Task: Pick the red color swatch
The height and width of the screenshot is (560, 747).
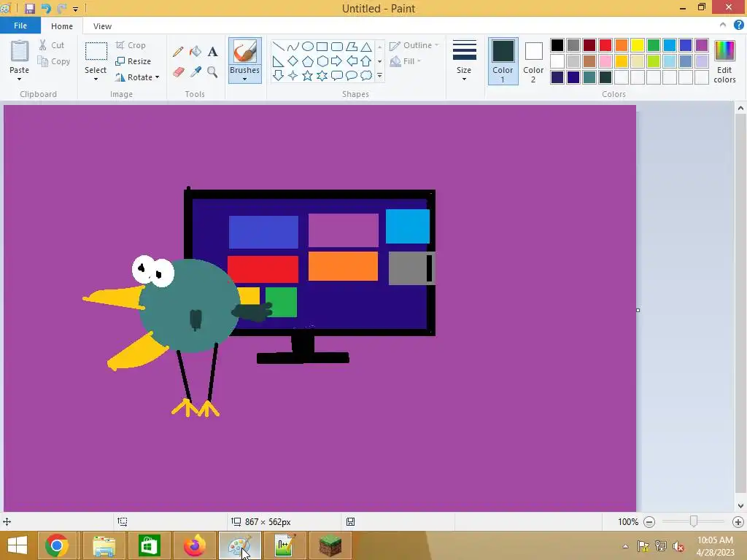Action: pyautogui.click(x=605, y=45)
